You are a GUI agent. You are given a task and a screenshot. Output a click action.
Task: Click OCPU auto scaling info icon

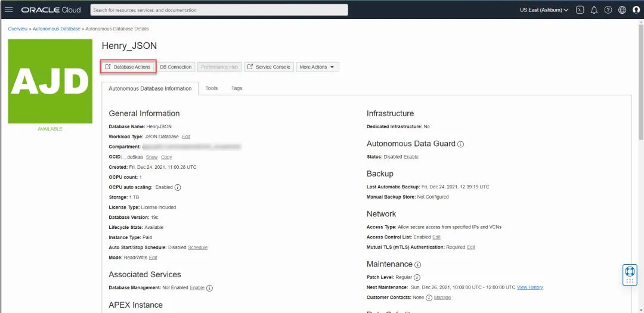pyautogui.click(x=178, y=187)
